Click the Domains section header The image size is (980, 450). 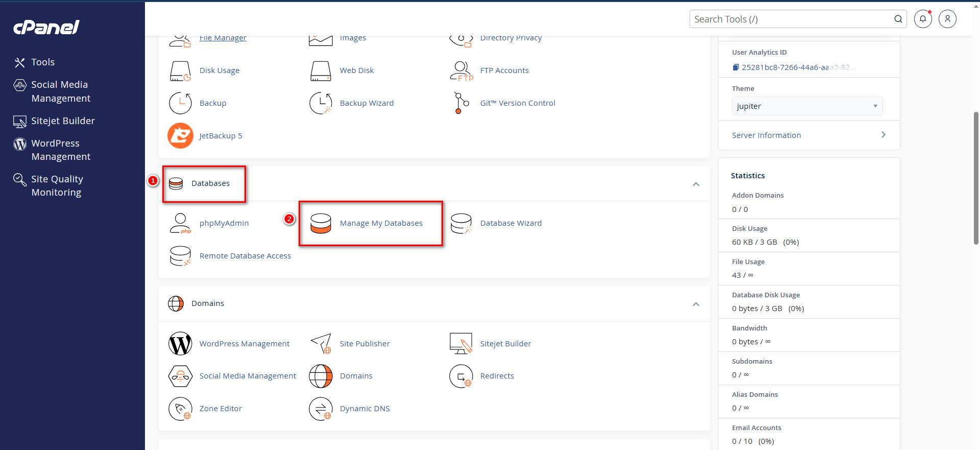(x=207, y=303)
